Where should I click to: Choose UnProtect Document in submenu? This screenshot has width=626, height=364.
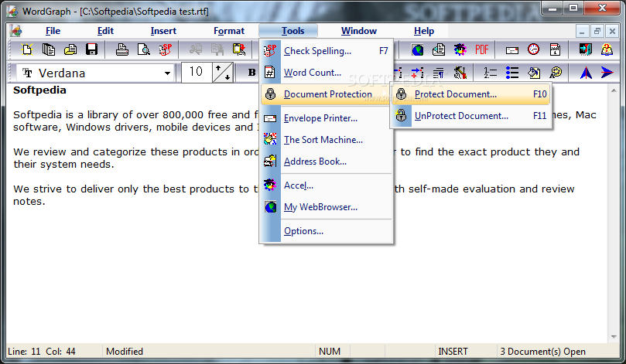point(470,116)
